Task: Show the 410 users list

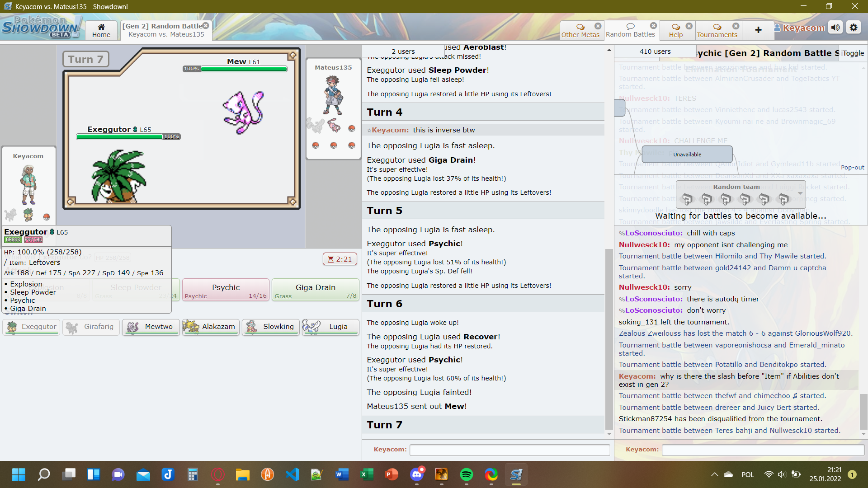Action: (x=655, y=52)
